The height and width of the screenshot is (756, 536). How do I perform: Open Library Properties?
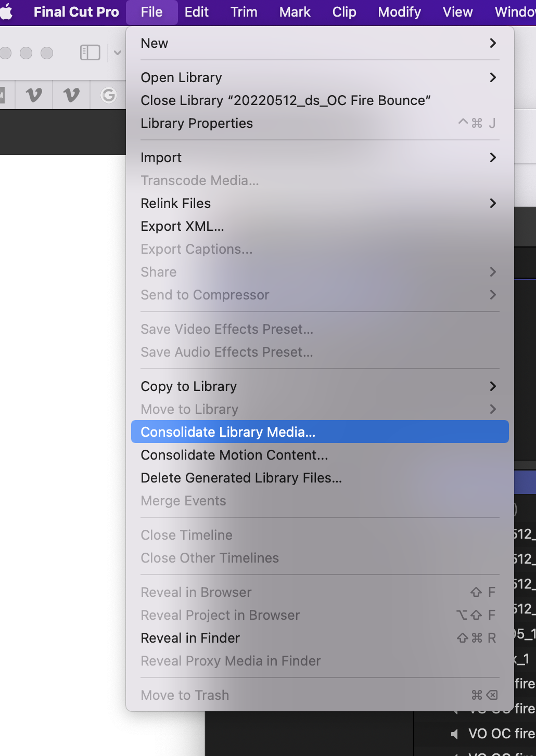(x=197, y=123)
